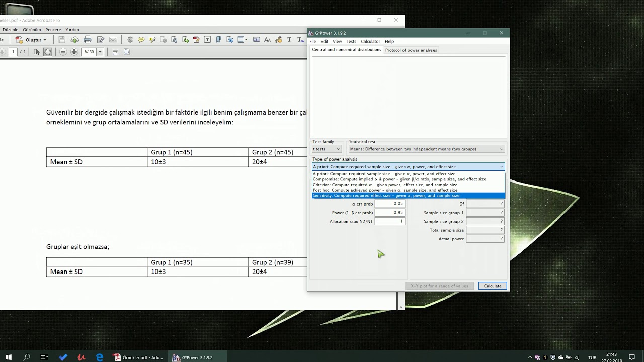
Task: Select the yellow comment bubble tool
Action: click(141, 40)
